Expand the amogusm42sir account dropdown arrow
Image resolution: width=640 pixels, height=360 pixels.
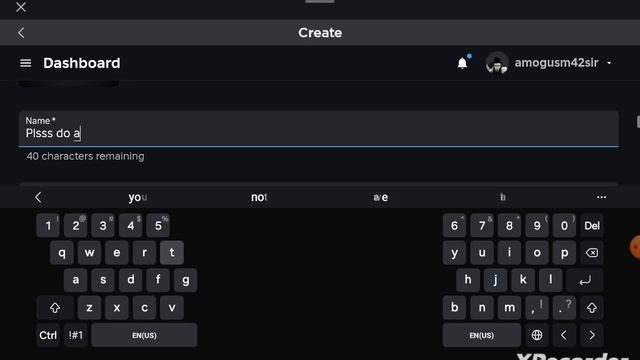[609, 63]
